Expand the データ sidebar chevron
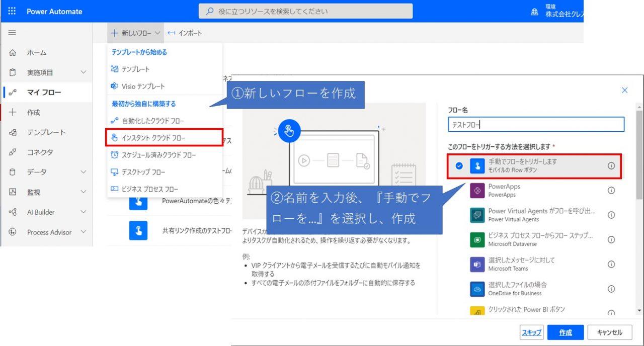Viewport: 644px width, 346px height. (84, 172)
